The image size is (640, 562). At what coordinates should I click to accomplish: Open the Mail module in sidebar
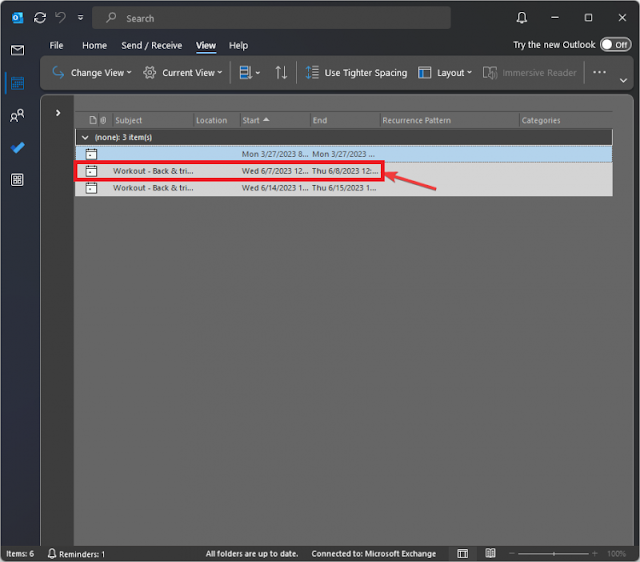point(17,50)
